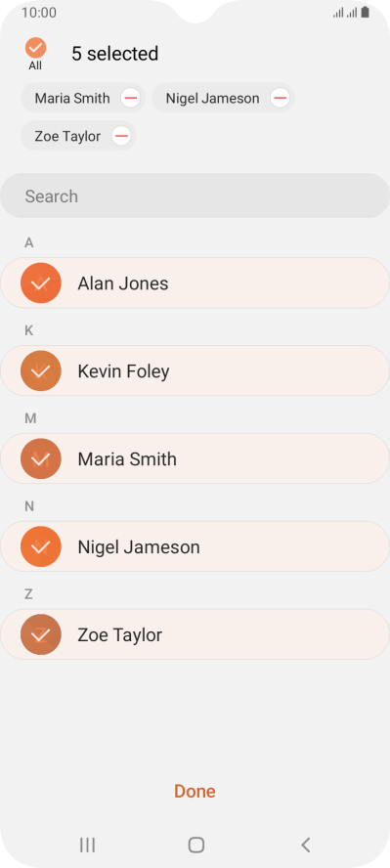Toggle the All selection checkbox
The height and width of the screenshot is (868, 390).
click(x=35, y=49)
